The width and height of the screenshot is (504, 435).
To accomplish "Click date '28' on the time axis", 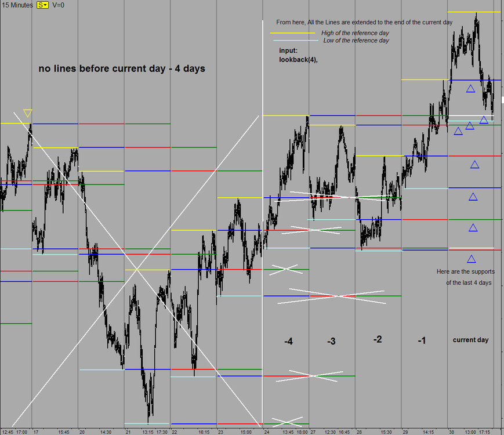I will pyautogui.click(x=359, y=432).
